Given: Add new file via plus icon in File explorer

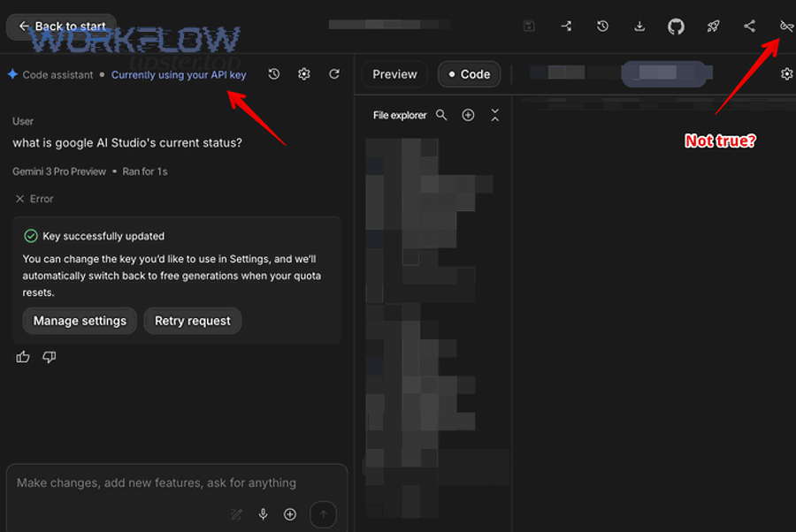Looking at the screenshot, I should 468,115.
